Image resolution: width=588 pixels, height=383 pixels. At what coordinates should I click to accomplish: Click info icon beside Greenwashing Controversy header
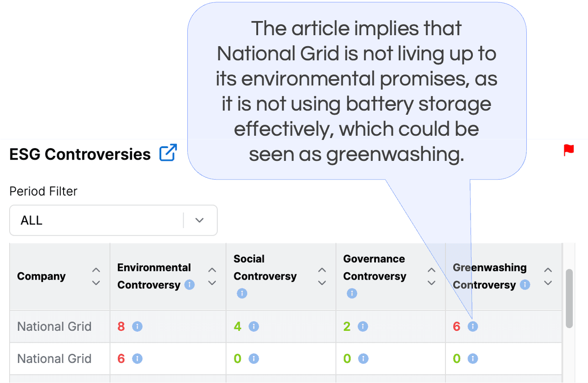[x=525, y=285]
